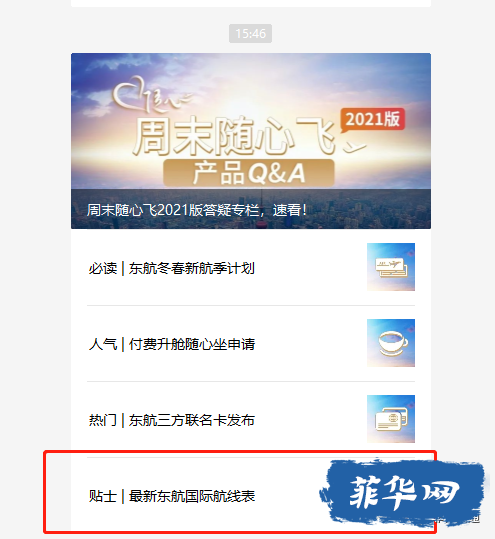495x539 pixels.
Task: Click the gold 产品Q&A label
Action: 249,173
